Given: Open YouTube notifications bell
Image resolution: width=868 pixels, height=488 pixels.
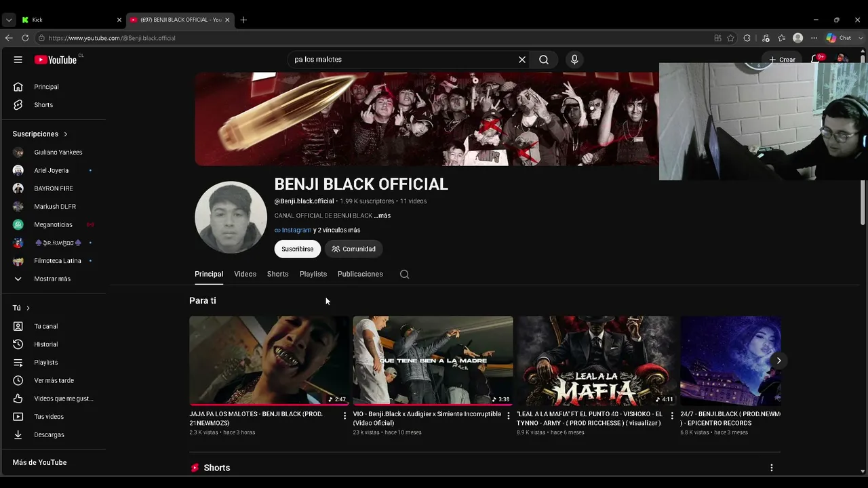Looking at the screenshot, I should pyautogui.click(x=816, y=60).
